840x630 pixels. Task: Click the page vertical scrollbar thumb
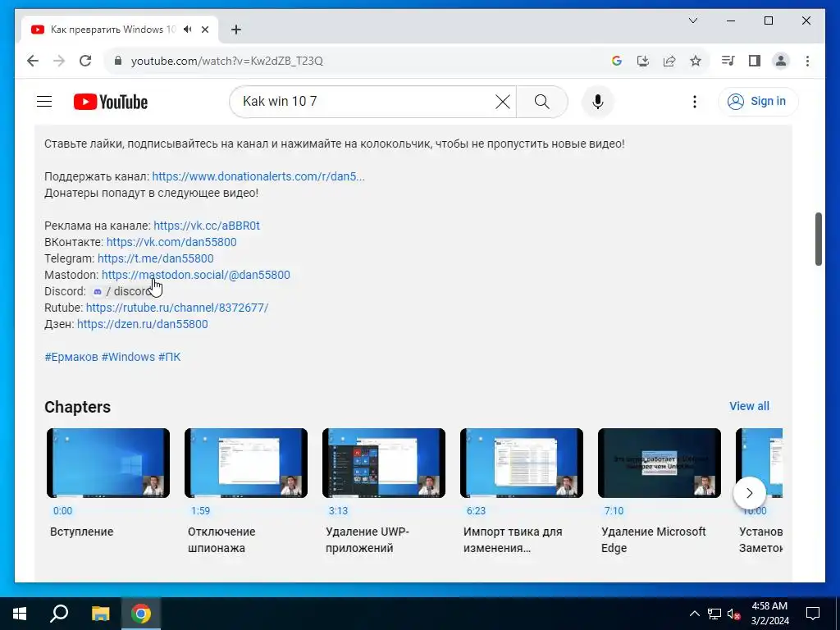click(818, 239)
